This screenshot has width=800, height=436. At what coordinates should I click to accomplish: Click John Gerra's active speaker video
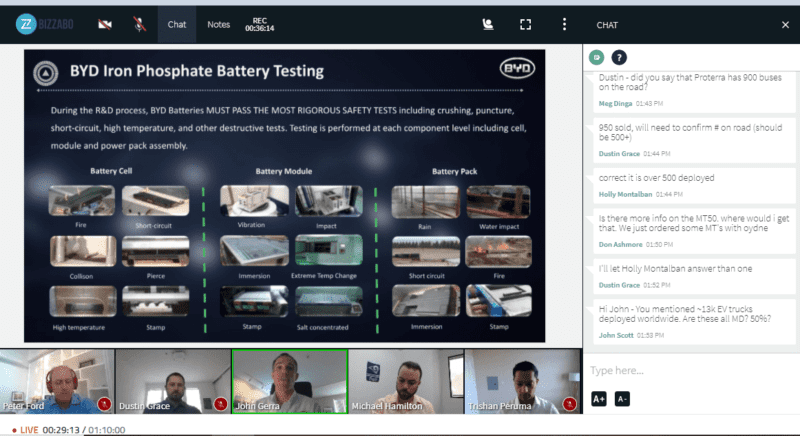click(x=289, y=381)
